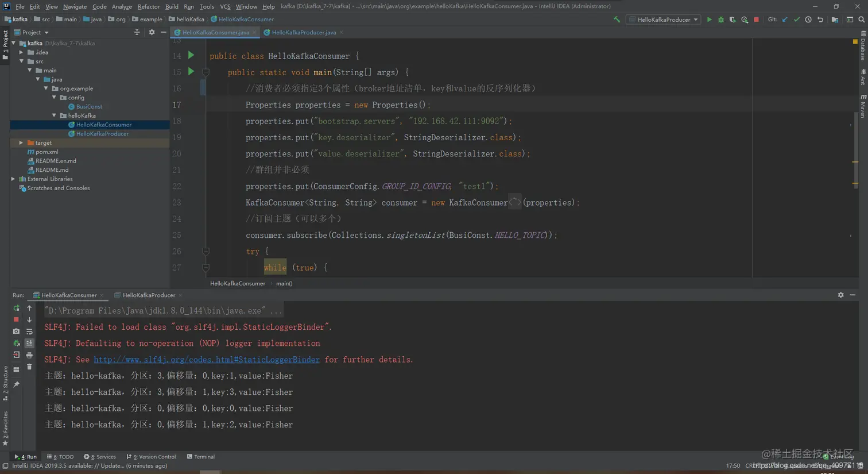
Task: Click the Build Project hammer icon
Action: pos(617,20)
